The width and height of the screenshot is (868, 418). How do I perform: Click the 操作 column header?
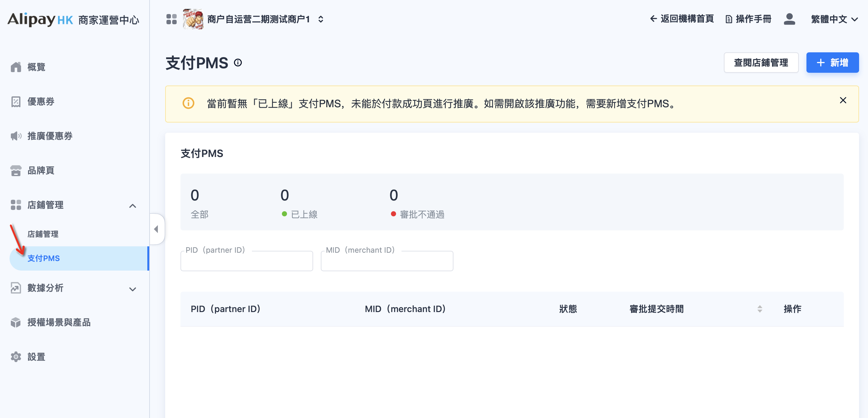pos(792,309)
